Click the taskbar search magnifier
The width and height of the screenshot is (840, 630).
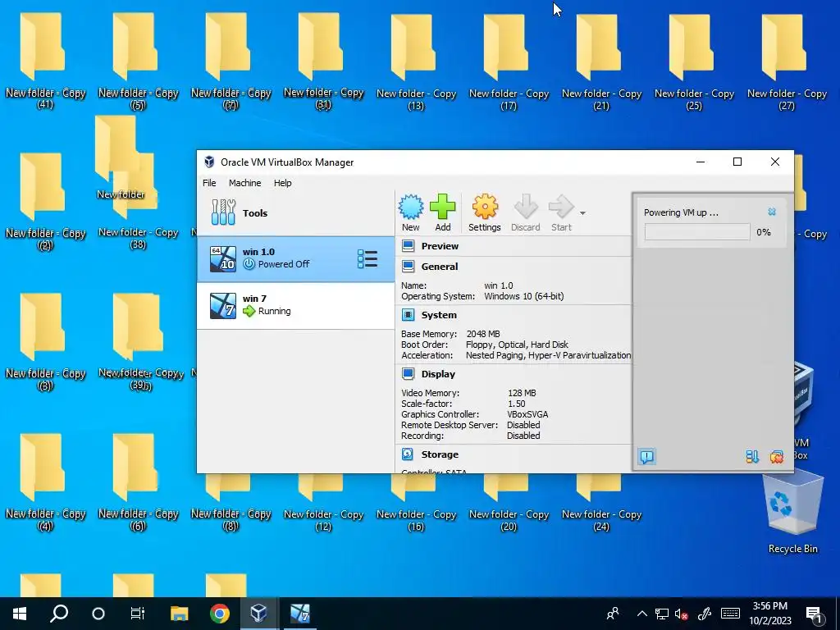coord(59,614)
